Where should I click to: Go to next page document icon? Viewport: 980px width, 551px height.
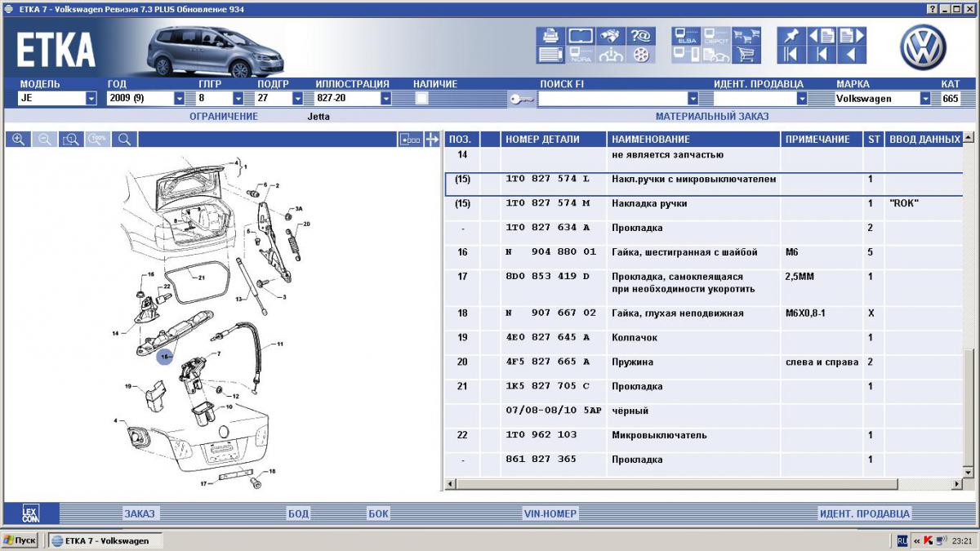tap(852, 36)
